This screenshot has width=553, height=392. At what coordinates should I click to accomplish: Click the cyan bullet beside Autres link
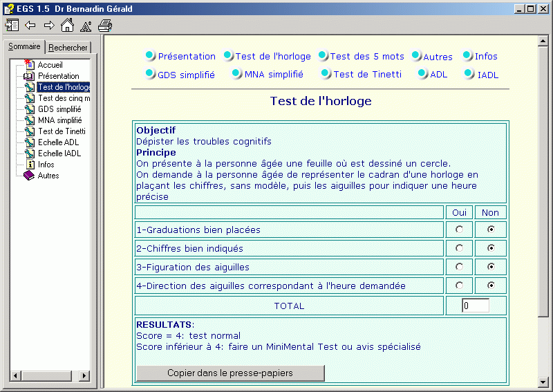(x=416, y=55)
